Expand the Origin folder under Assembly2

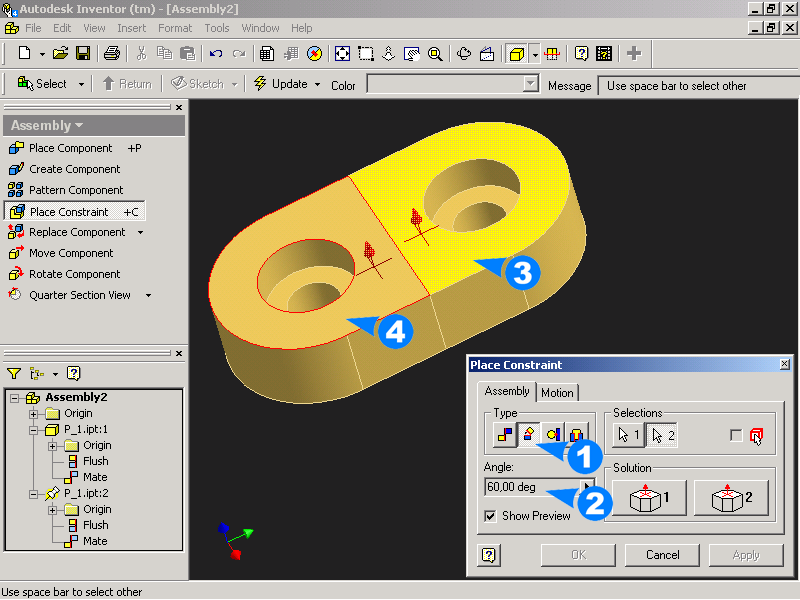coord(35,413)
